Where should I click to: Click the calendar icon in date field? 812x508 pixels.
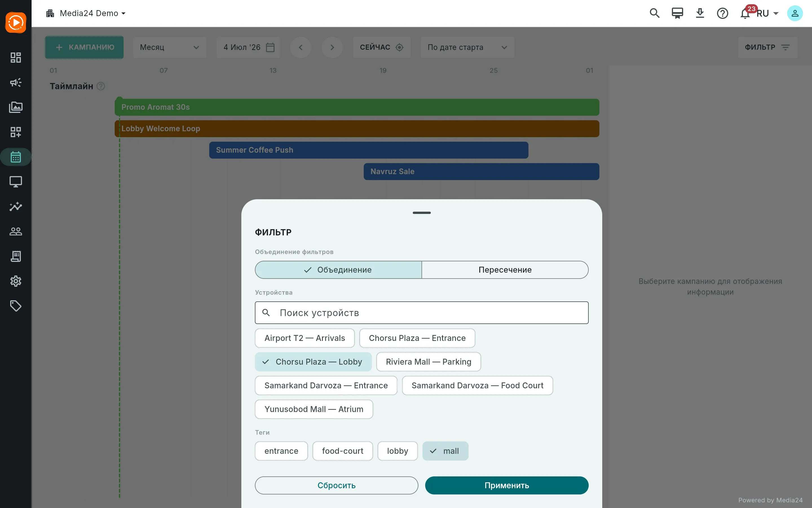click(270, 47)
